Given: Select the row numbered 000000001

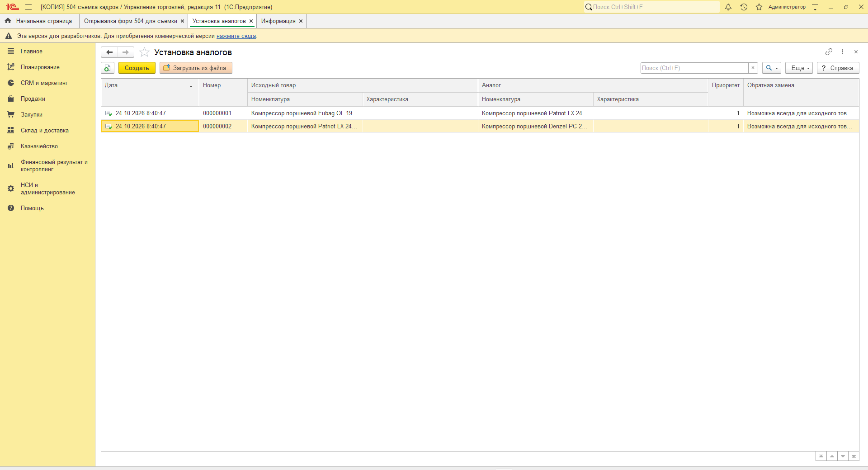Looking at the screenshot, I should coord(480,113).
